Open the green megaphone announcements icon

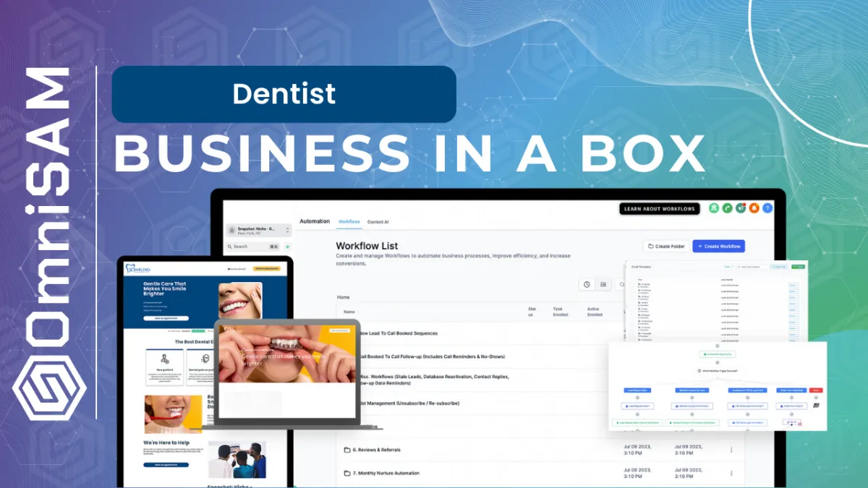(741, 208)
